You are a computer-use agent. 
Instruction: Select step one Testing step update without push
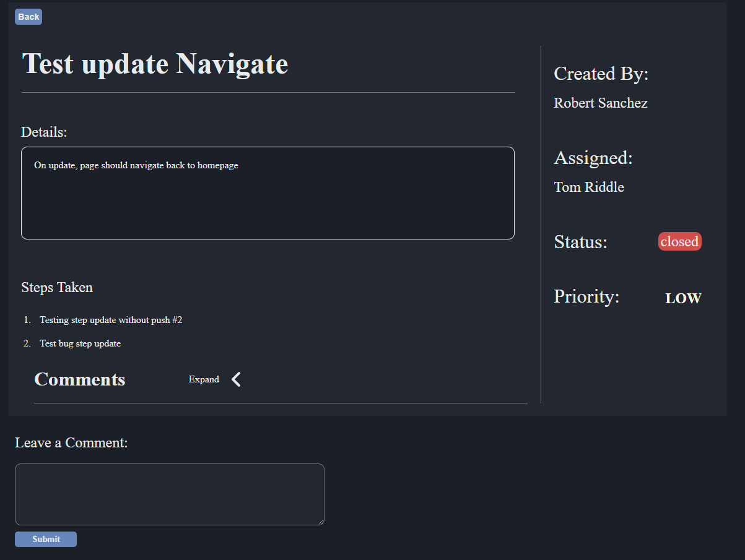tap(111, 320)
